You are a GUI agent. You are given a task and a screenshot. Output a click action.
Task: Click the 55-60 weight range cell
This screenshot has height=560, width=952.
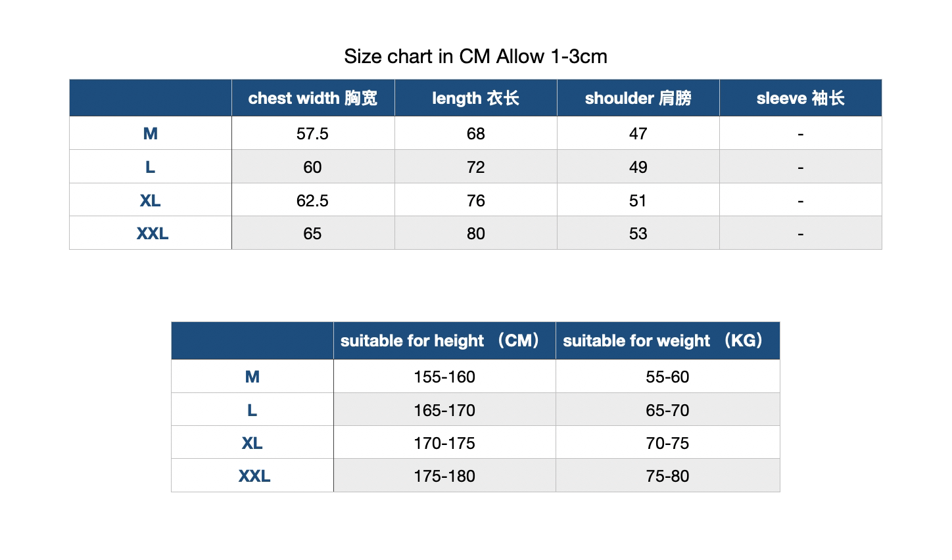(667, 377)
